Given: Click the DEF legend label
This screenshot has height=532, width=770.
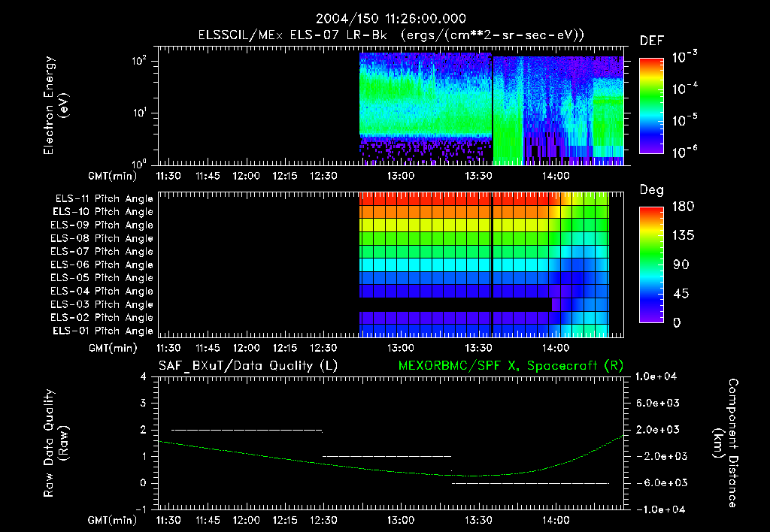Looking at the screenshot, I should coord(652,41).
